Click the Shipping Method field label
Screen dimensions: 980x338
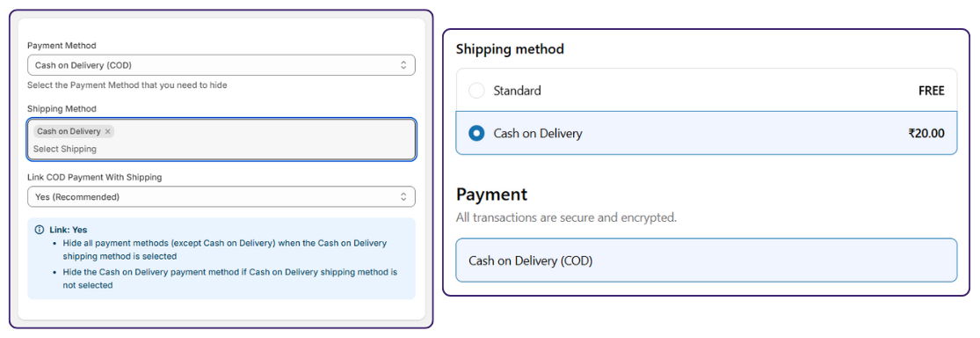(x=62, y=109)
